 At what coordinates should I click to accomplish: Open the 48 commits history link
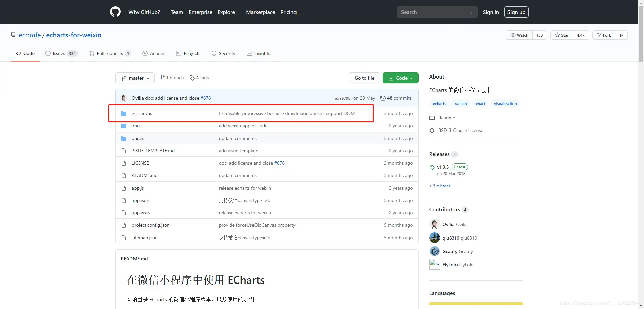pos(396,98)
